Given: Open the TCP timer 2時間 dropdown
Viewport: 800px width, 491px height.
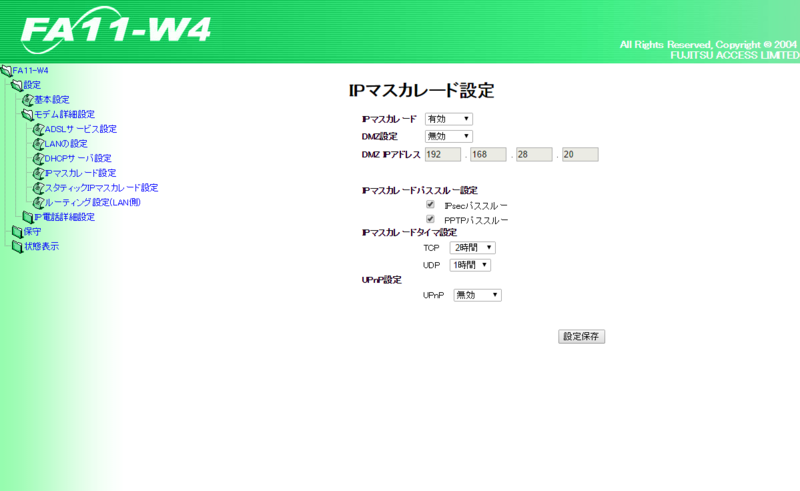Looking at the screenshot, I should coord(472,248).
